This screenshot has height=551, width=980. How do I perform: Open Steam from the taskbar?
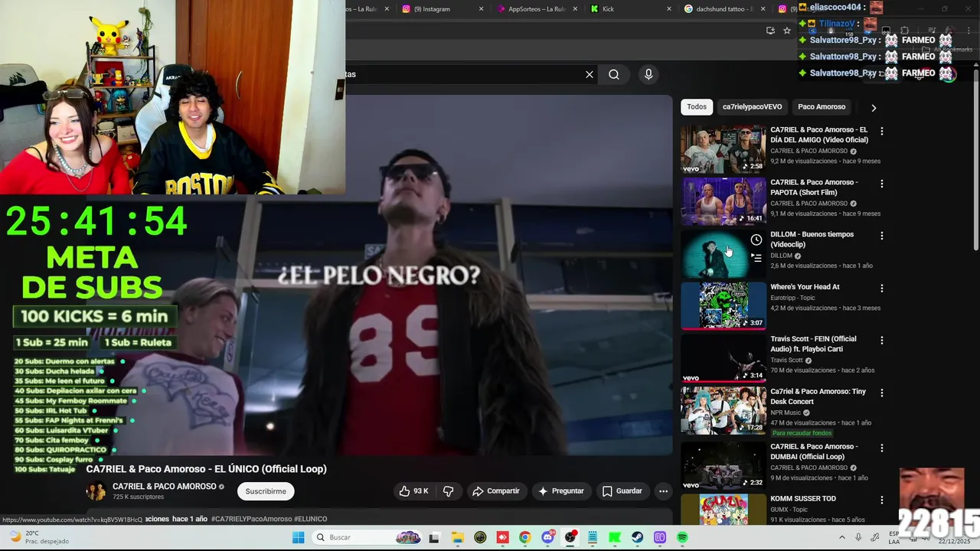click(x=637, y=537)
